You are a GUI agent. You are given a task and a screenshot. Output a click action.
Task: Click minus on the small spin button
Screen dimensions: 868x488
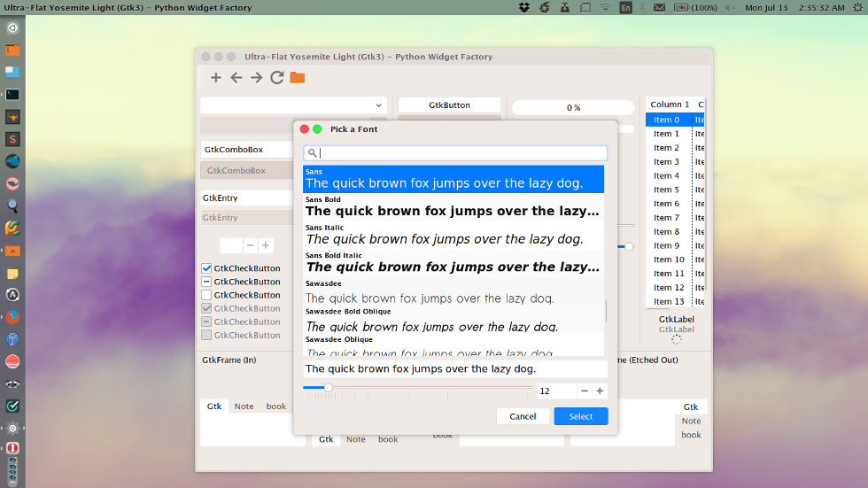(x=250, y=245)
